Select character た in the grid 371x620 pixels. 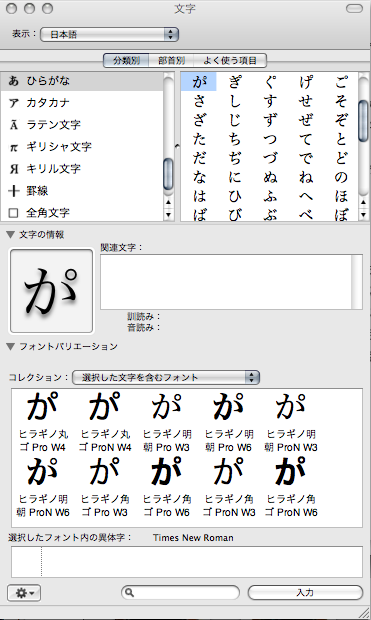pos(199,139)
